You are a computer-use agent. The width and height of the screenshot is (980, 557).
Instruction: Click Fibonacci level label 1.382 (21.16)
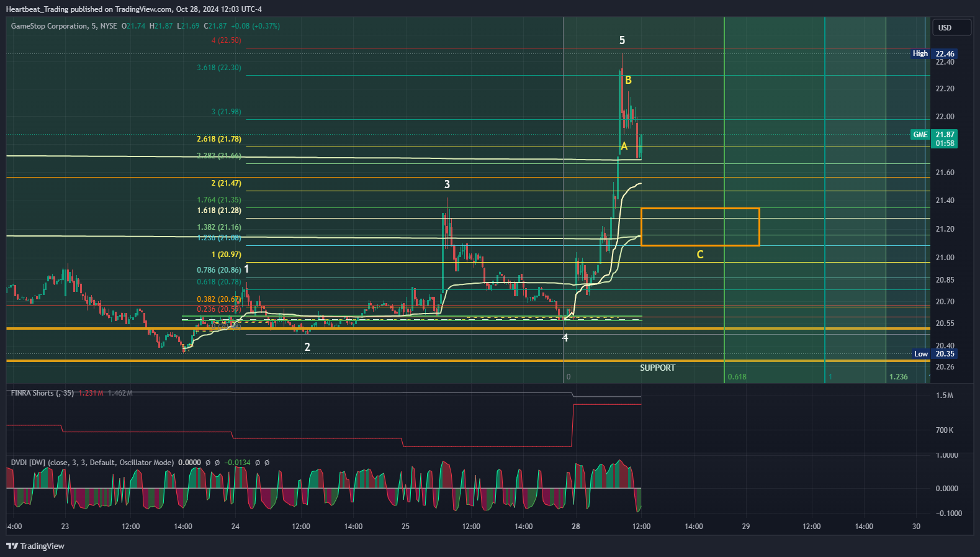pos(219,227)
